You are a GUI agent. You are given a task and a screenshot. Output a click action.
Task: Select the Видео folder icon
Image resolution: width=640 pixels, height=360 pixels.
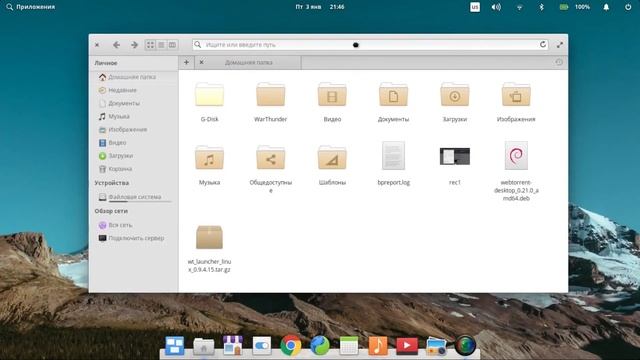332,95
